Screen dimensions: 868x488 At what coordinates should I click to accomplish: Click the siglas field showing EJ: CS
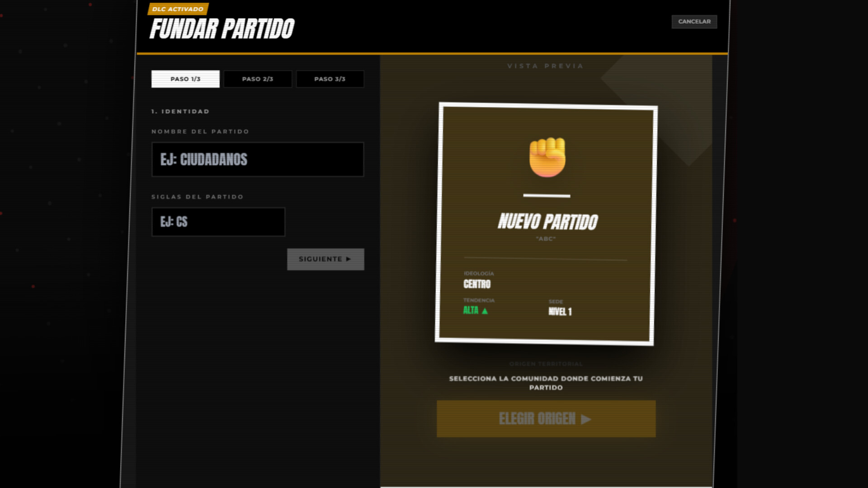[217, 222]
